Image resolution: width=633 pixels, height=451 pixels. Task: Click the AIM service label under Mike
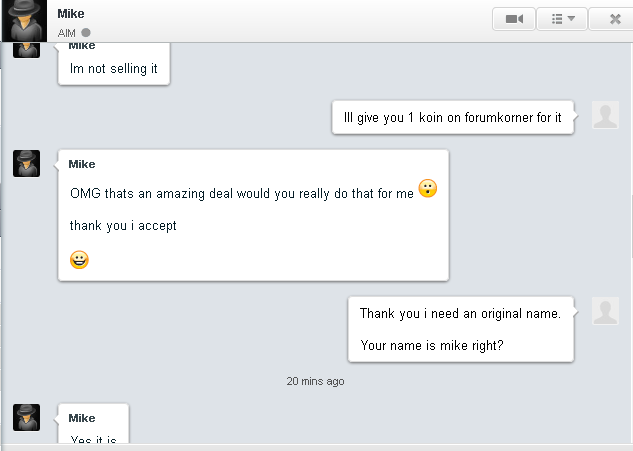(x=67, y=33)
